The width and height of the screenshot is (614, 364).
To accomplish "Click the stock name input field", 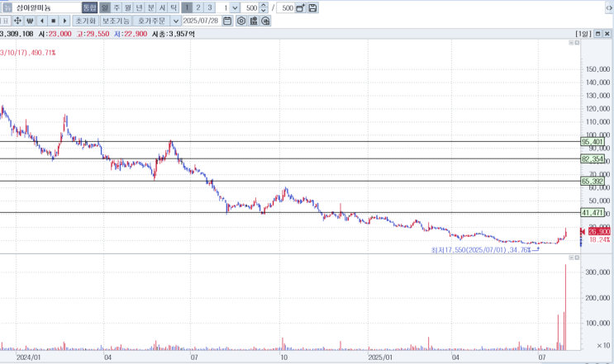I will (x=47, y=7).
